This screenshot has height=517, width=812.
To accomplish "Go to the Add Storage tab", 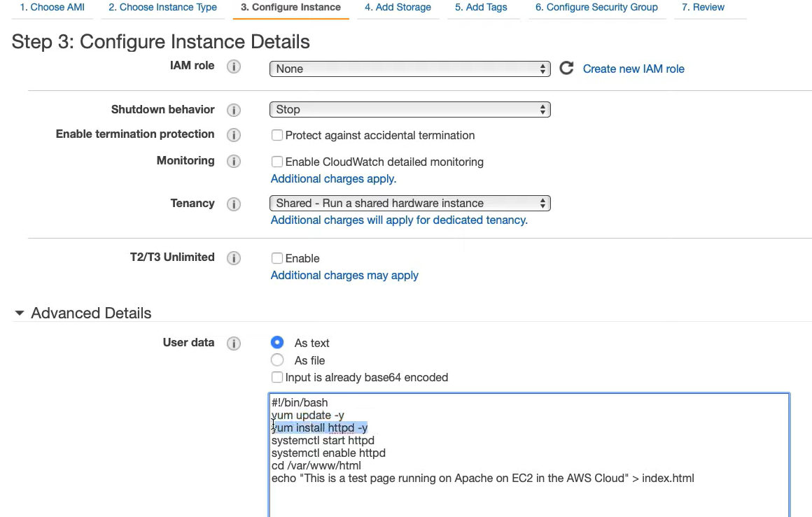I will (x=398, y=8).
